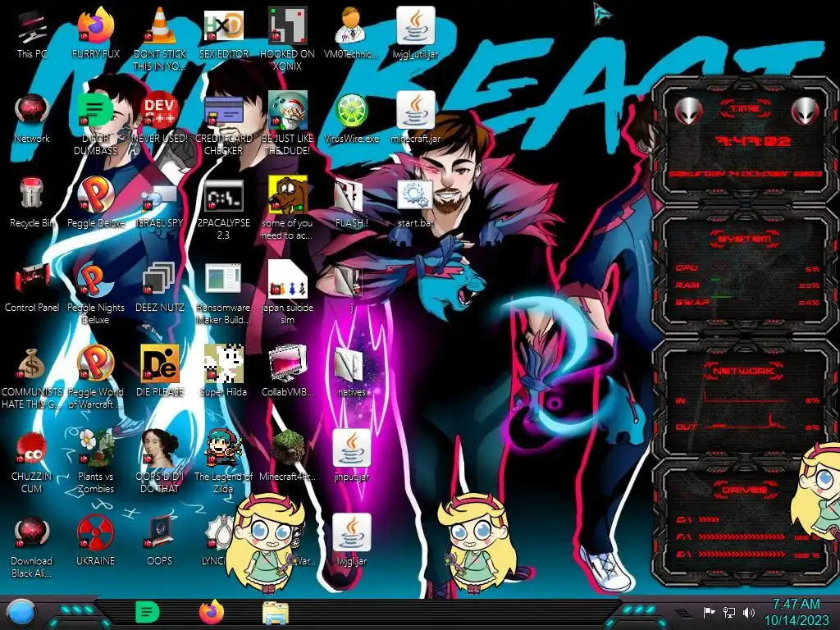The image size is (840, 630).
Task: Select the DIE PLEASE De icon
Action: (x=160, y=365)
